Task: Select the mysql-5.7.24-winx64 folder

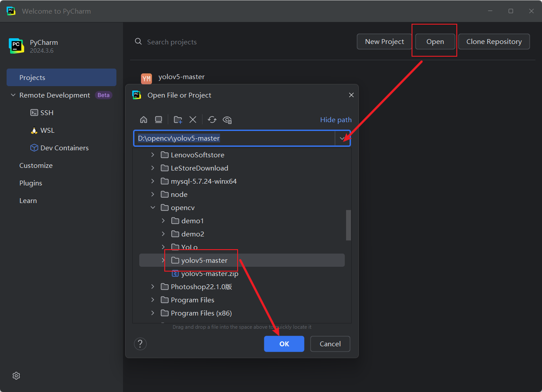Action: tap(199, 181)
